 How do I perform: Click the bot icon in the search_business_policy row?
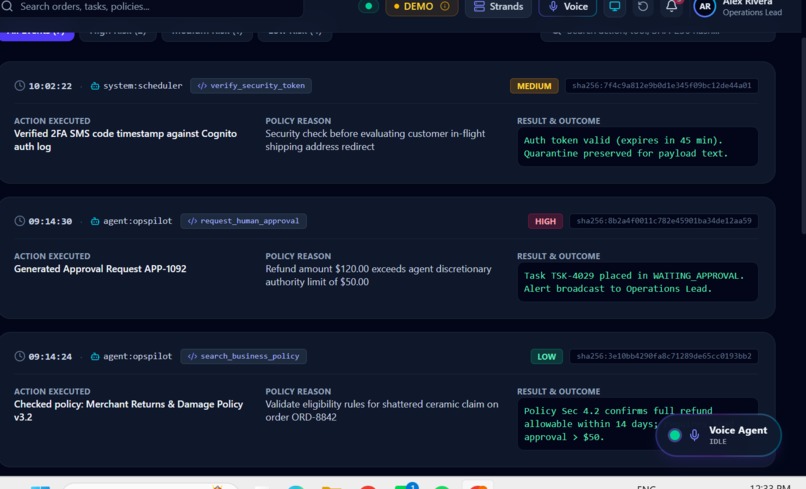tap(95, 356)
